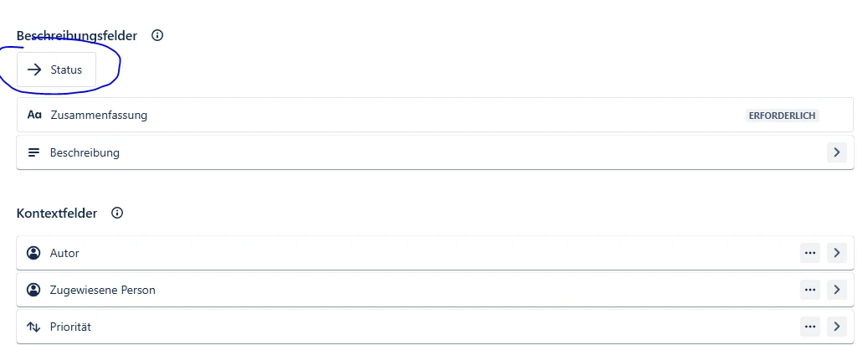Image resolution: width=868 pixels, height=345 pixels.
Task: Expand the Zugewiesene Person chevron
Action: pyautogui.click(x=837, y=290)
